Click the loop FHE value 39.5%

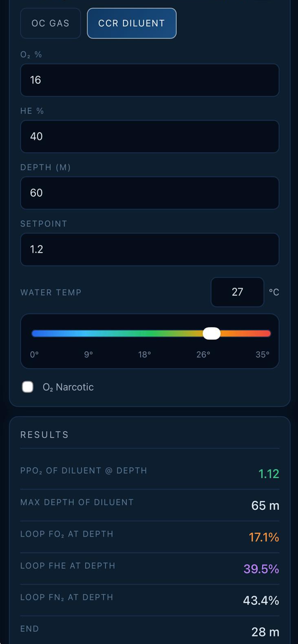(261, 569)
